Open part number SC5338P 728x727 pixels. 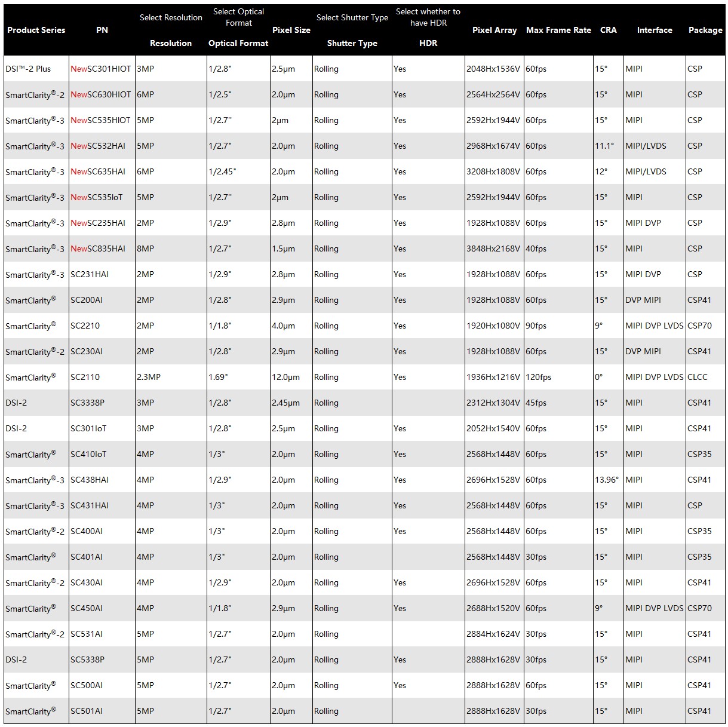[87, 659]
